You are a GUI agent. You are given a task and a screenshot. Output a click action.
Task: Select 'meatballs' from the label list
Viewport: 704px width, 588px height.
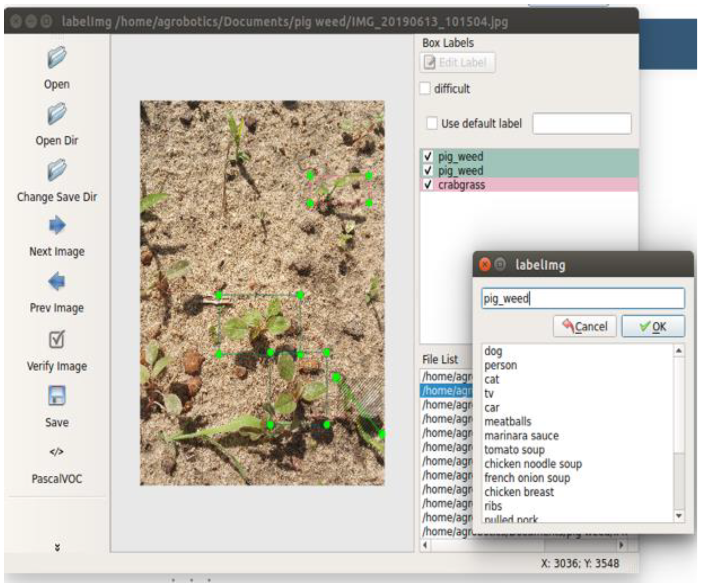tap(508, 422)
